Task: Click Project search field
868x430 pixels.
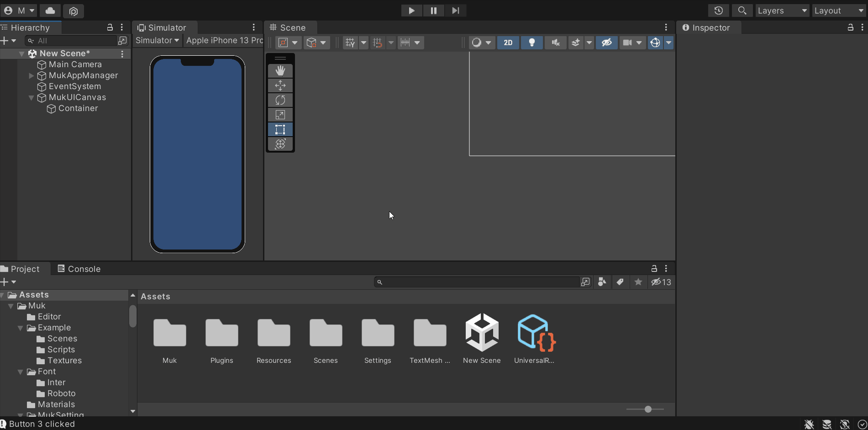Action: [x=477, y=282]
